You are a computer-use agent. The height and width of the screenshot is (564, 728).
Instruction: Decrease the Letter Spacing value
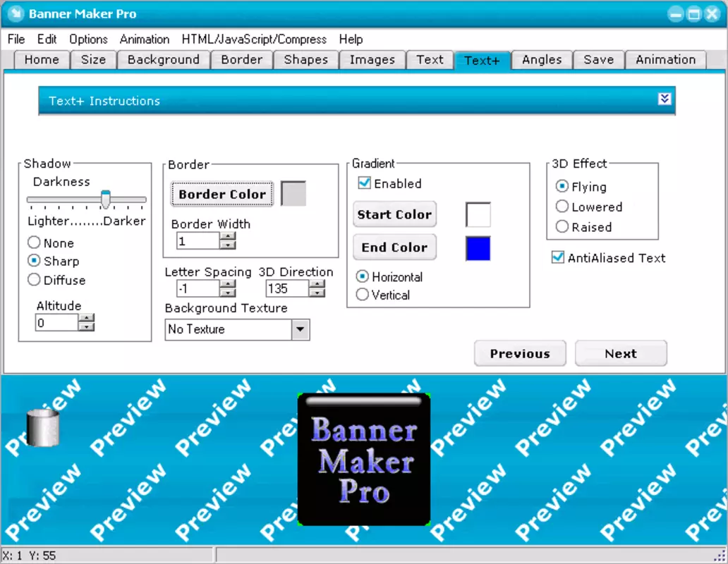click(227, 293)
